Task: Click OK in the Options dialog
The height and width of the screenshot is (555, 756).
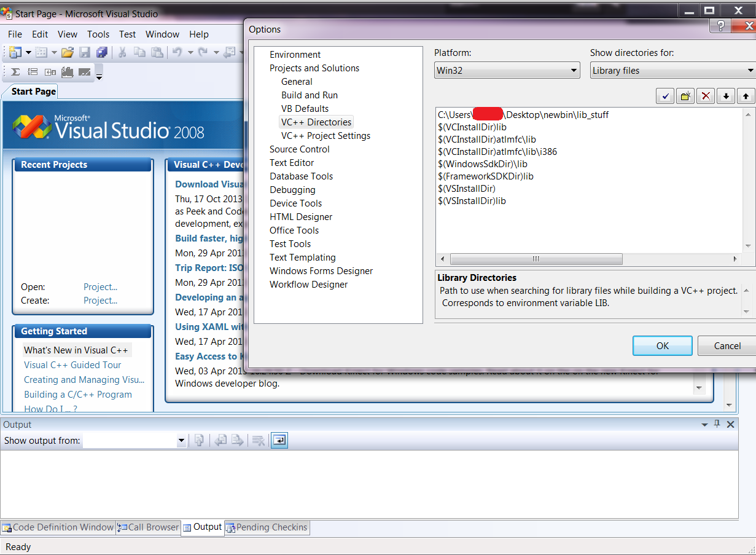Action: [x=663, y=345]
